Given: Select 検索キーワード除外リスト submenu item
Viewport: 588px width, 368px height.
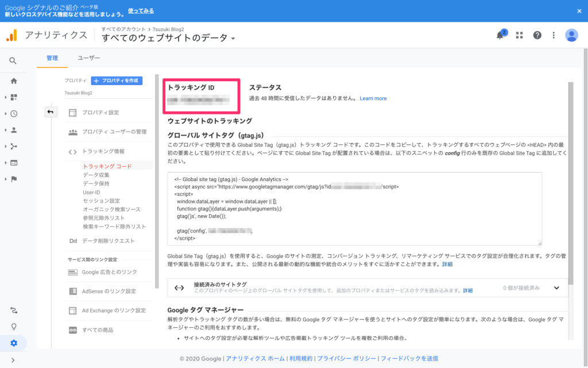Looking at the screenshot, I should [x=114, y=227].
